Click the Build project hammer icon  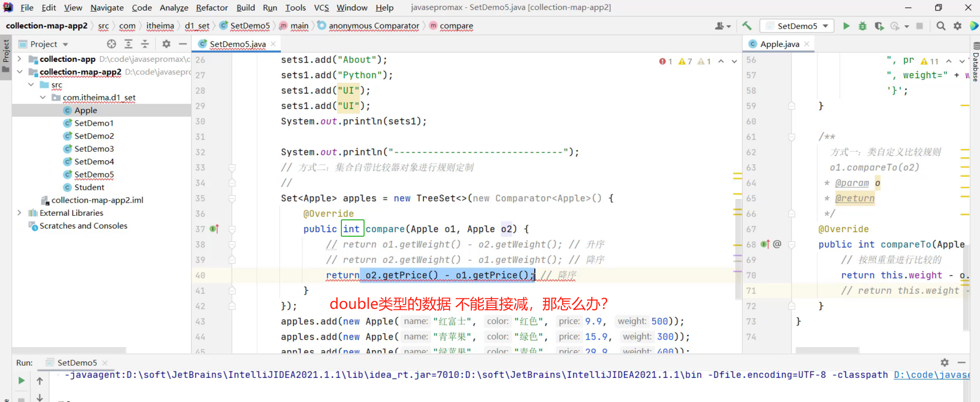click(747, 26)
